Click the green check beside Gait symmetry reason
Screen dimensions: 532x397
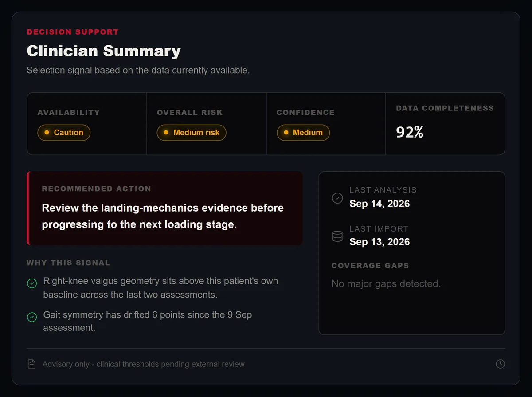(x=32, y=317)
